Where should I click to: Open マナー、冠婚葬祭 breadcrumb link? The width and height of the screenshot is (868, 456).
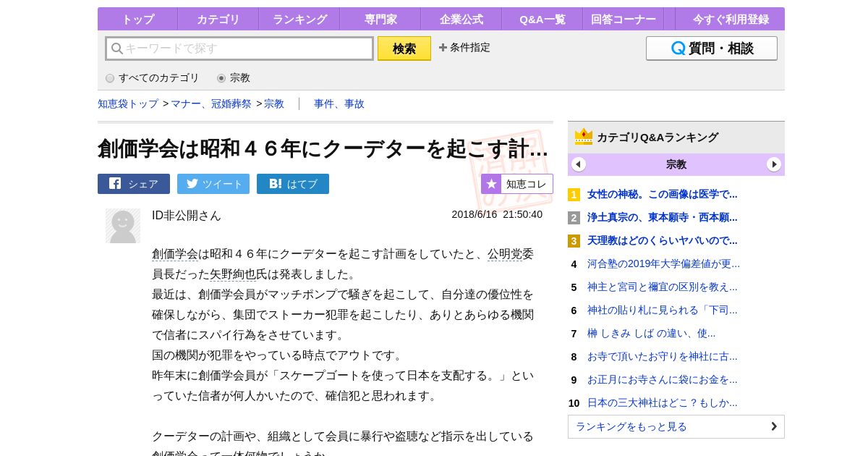tap(211, 104)
